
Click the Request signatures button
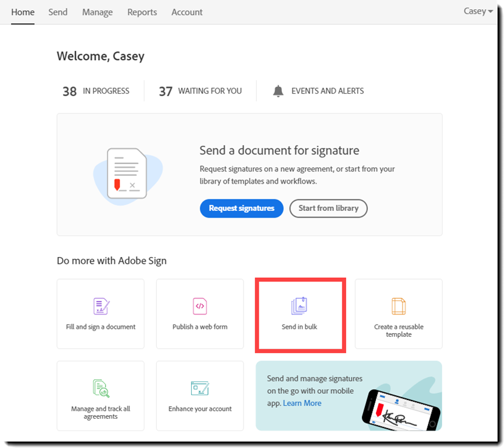tap(242, 208)
